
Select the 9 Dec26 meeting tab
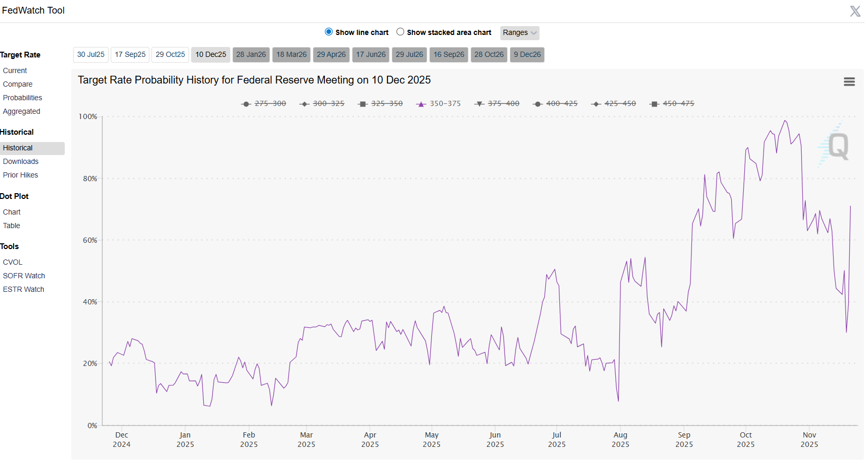[527, 55]
